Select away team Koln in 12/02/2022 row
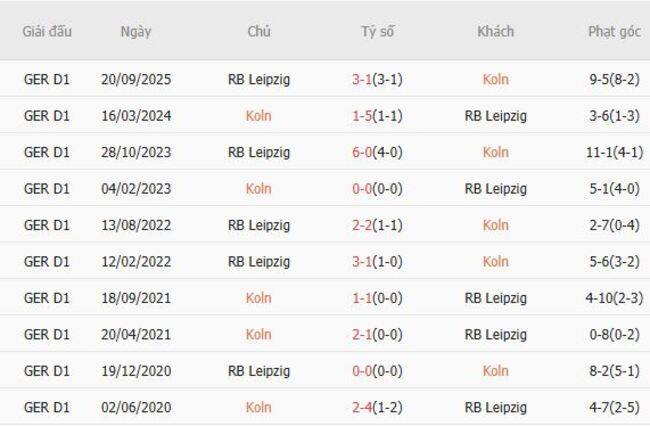Screen dimensions: 650x426 click(495, 261)
